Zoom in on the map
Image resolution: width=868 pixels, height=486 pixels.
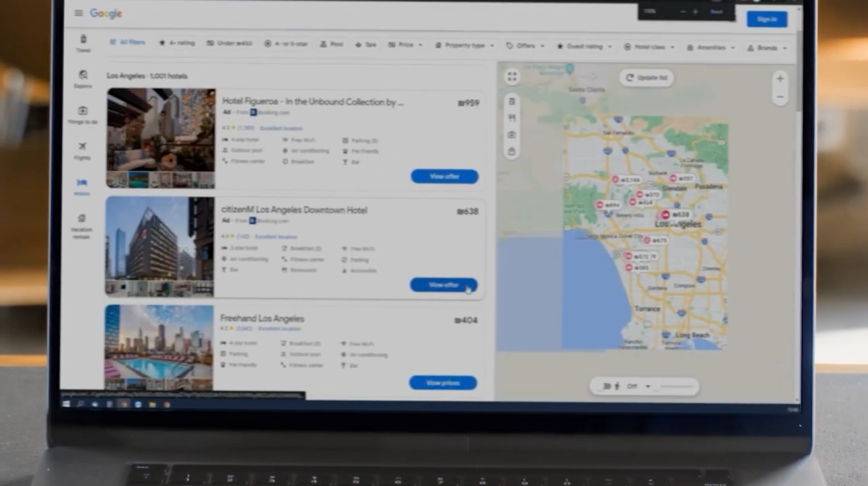(780, 78)
